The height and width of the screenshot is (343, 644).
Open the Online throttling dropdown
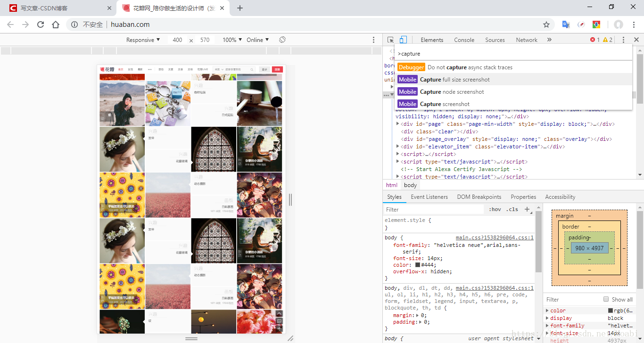click(258, 40)
